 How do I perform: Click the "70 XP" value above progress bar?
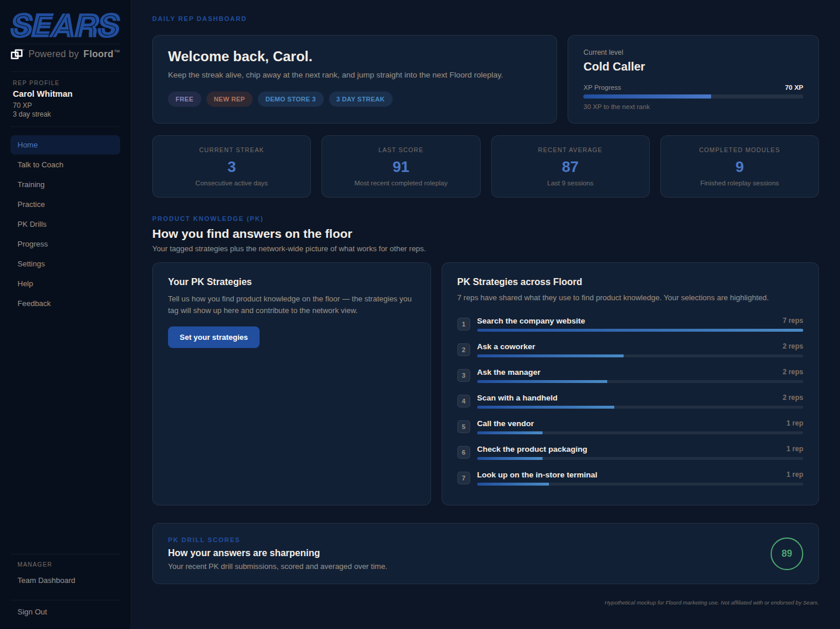point(794,87)
